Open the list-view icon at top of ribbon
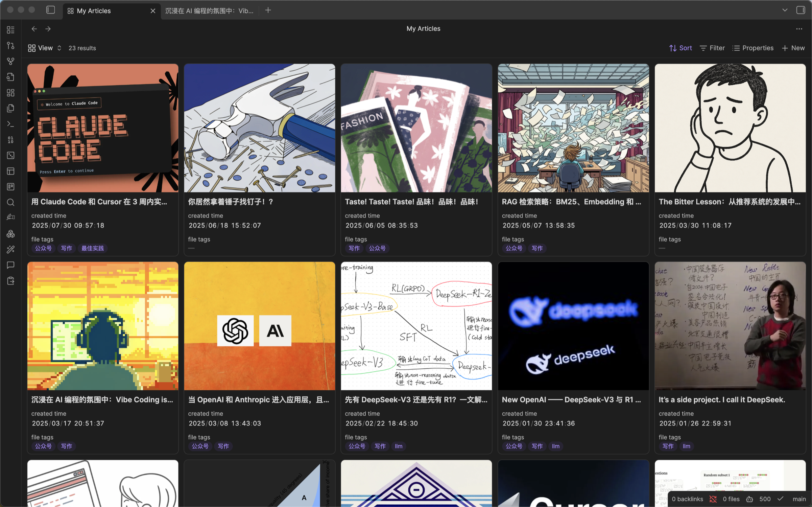Image resolution: width=812 pixels, height=507 pixels. tap(10, 30)
